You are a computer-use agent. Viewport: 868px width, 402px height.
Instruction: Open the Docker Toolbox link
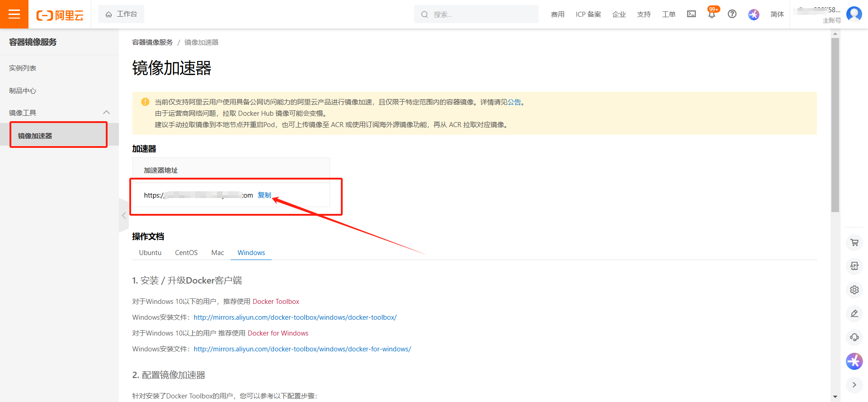click(276, 302)
